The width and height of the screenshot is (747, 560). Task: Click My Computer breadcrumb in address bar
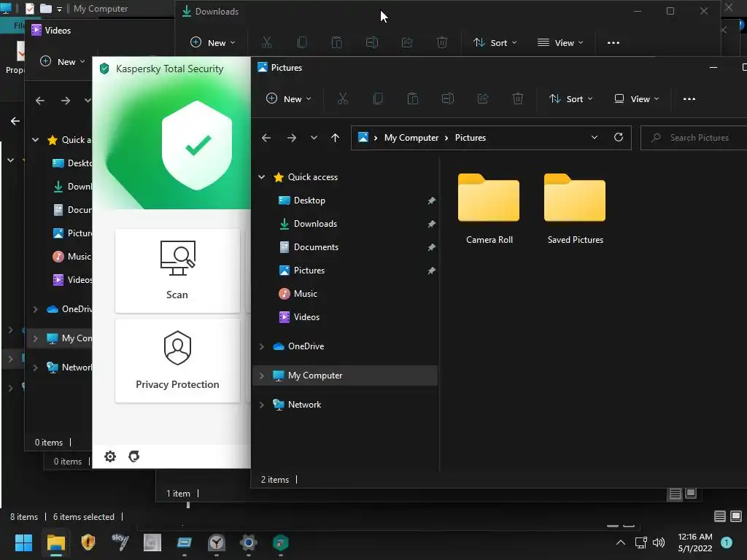click(x=411, y=137)
